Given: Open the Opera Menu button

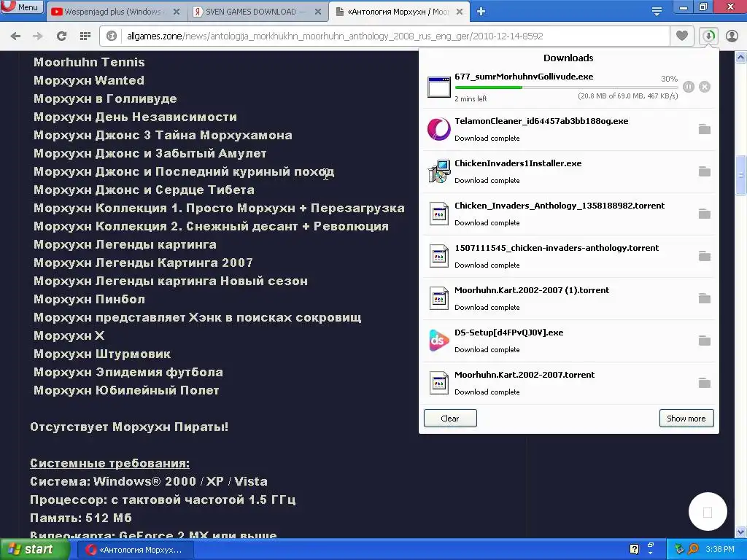Looking at the screenshot, I should coord(22,7).
